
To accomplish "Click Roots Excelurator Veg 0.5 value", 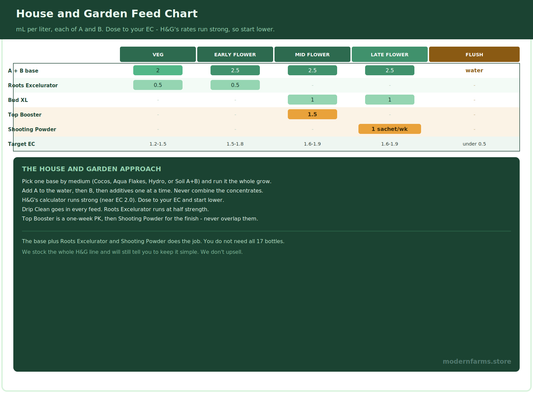I will pos(158,85).
